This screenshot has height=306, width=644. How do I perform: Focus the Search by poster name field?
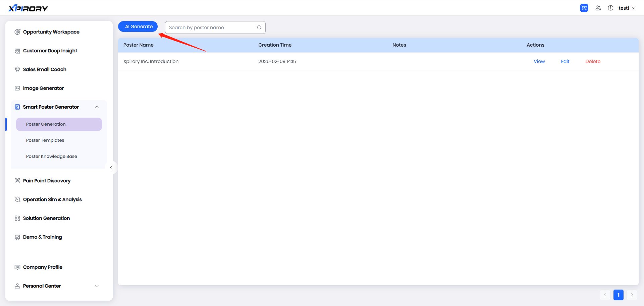[x=211, y=27]
